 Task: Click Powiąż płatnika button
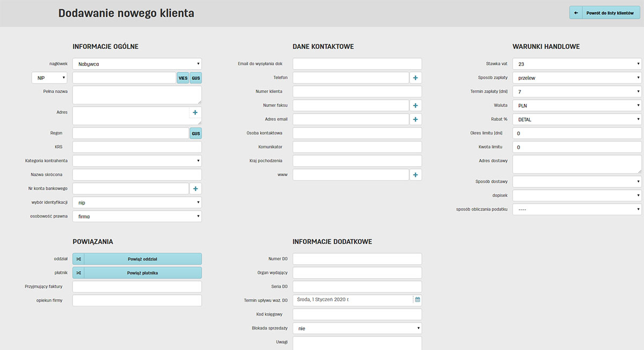[x=143, y=273]
